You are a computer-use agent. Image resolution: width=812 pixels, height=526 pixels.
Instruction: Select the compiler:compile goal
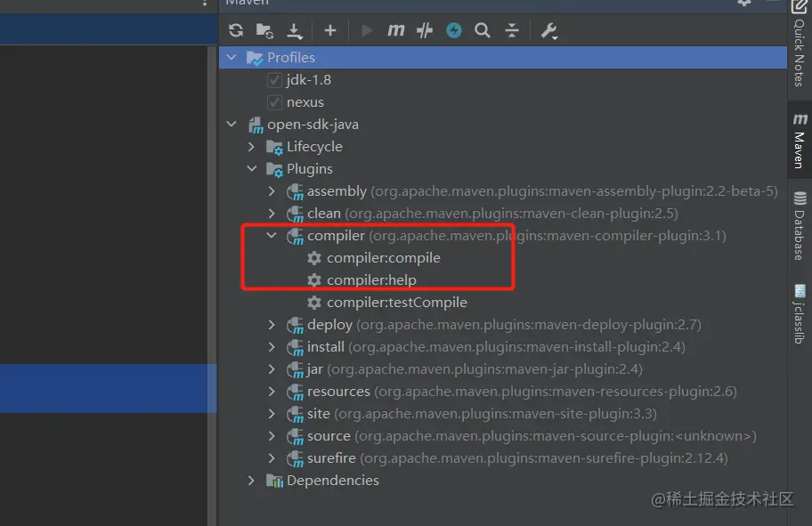click(x=384, y=258)
